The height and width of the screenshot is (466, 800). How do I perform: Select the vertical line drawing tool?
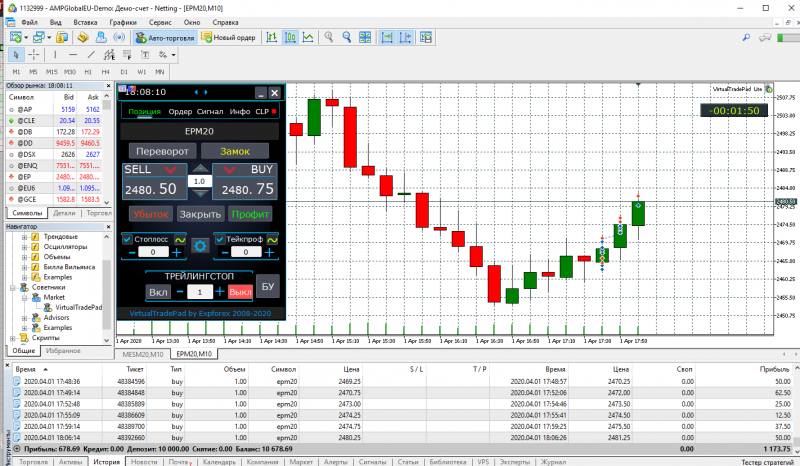(x=55, y=55)
